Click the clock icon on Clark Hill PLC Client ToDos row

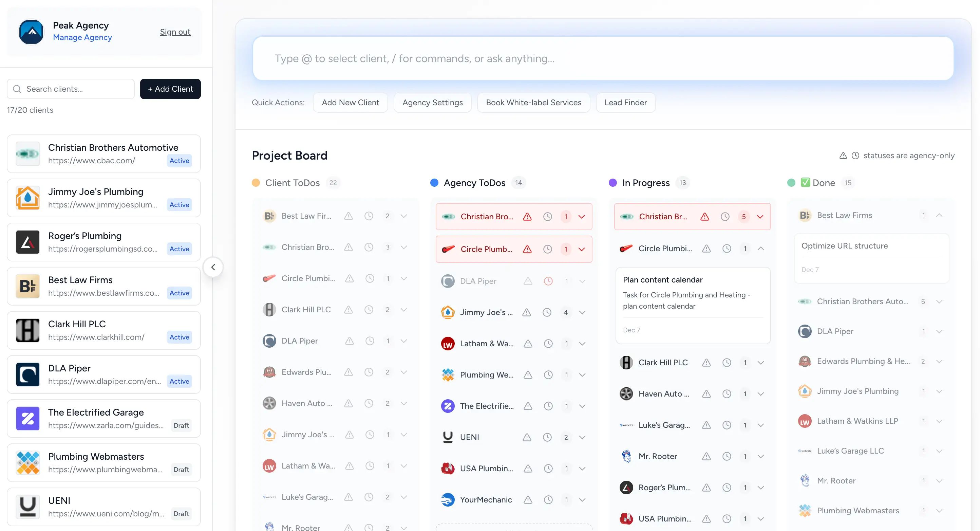tap(369, 310)
